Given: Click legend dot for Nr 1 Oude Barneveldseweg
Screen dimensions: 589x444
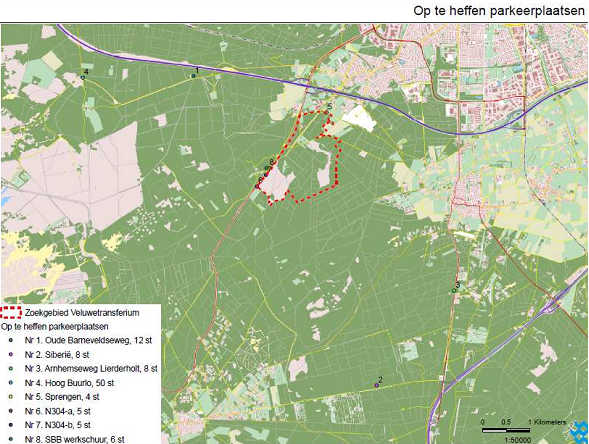Looking at the screenshot, I should coord(11,340).
